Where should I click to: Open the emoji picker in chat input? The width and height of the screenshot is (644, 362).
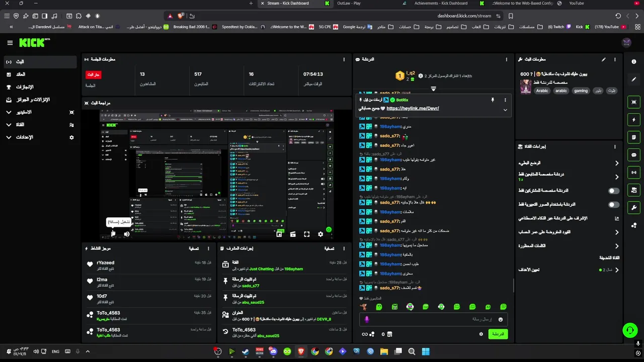pos(500,319)
